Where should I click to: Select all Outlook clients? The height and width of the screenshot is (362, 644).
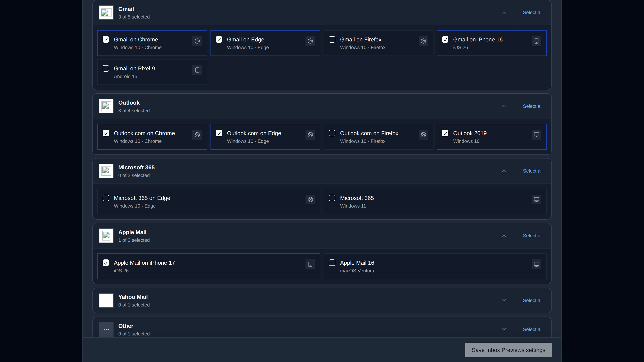[x=533, y=106]
